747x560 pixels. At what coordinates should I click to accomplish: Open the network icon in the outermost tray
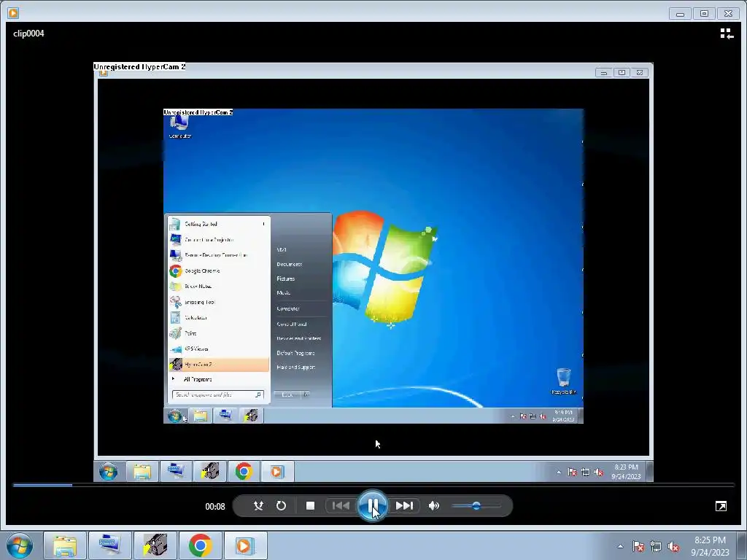click(x=656, y=546)
